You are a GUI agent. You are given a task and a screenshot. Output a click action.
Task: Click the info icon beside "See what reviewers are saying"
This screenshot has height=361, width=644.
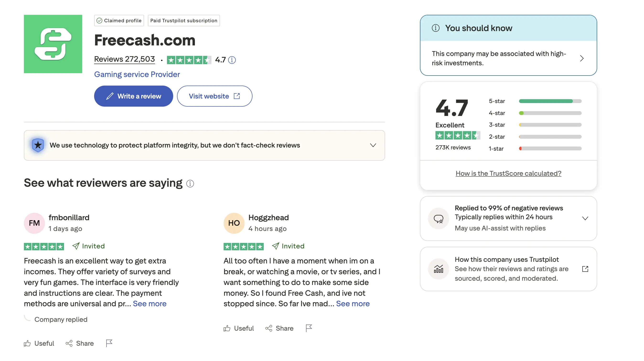(x=190, y=183)
